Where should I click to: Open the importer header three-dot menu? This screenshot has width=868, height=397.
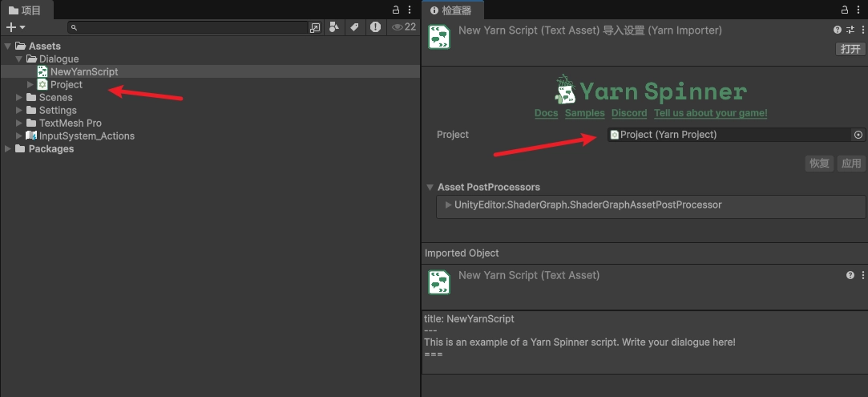click(862, 30)
